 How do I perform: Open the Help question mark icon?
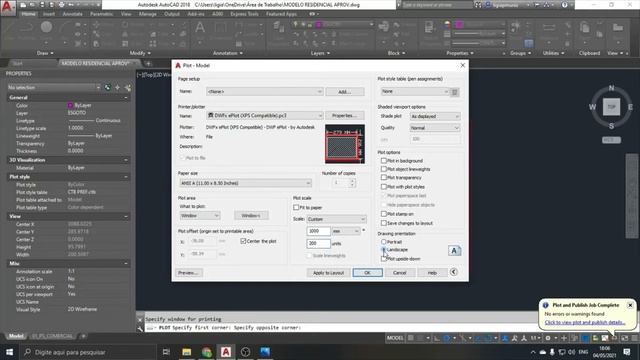point(564,5)
